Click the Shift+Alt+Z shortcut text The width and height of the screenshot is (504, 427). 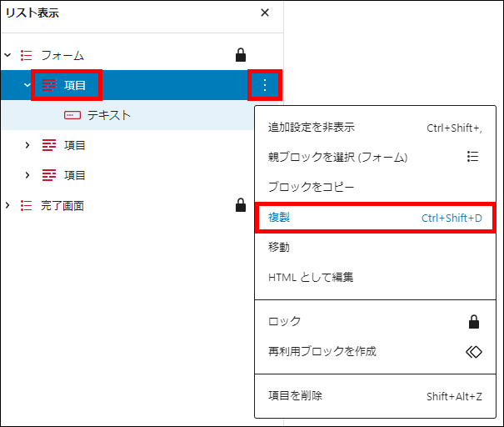454,396
